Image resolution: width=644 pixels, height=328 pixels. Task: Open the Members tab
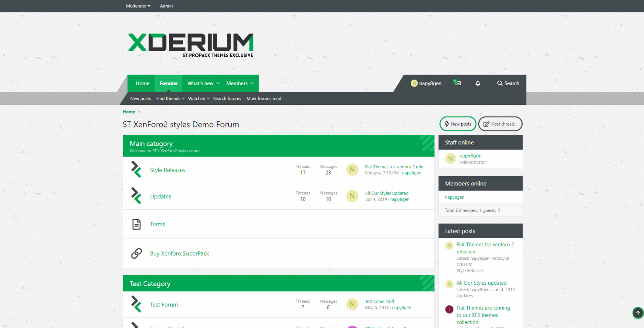click(237, 83)
